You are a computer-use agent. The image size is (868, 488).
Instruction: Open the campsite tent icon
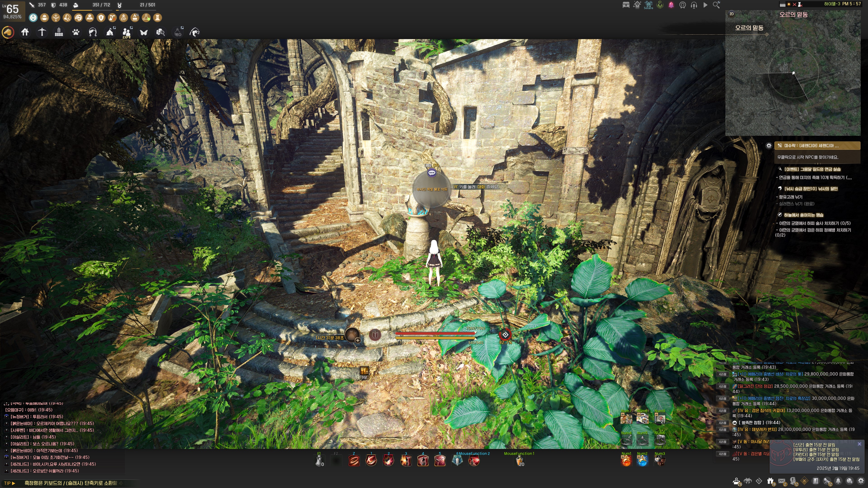click(x=110, y=32)
